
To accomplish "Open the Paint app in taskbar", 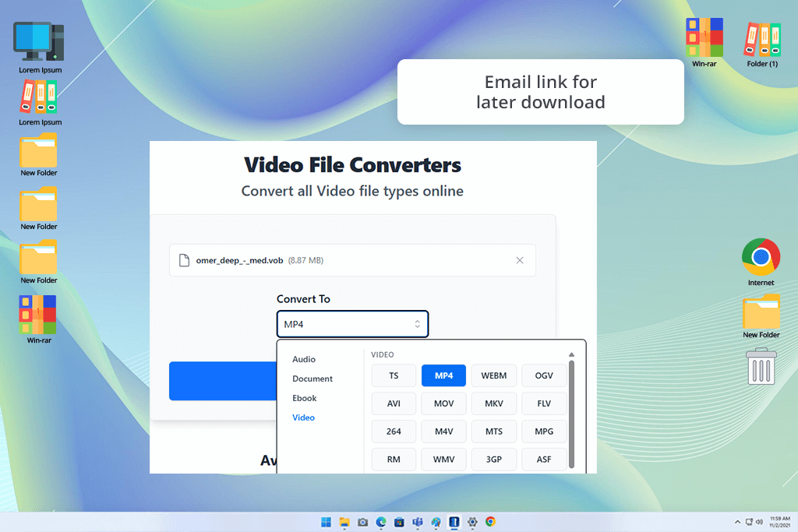I will (436, 522).
